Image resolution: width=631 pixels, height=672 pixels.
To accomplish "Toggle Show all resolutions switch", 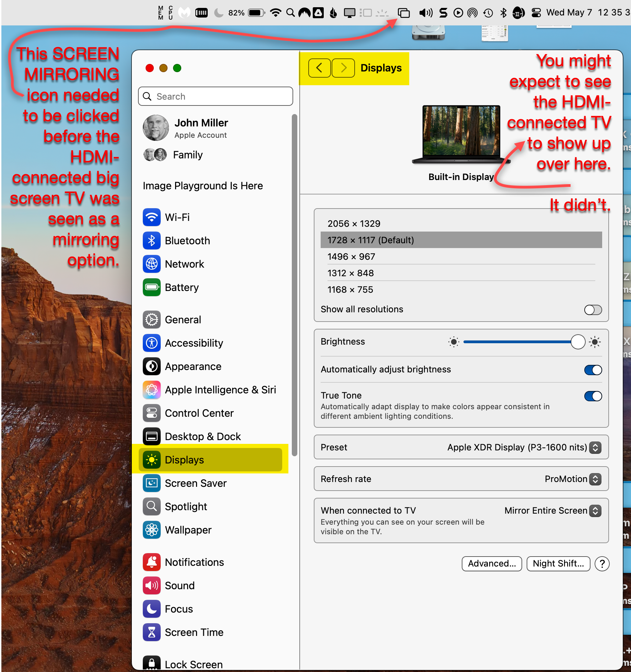I will point(593,310).
